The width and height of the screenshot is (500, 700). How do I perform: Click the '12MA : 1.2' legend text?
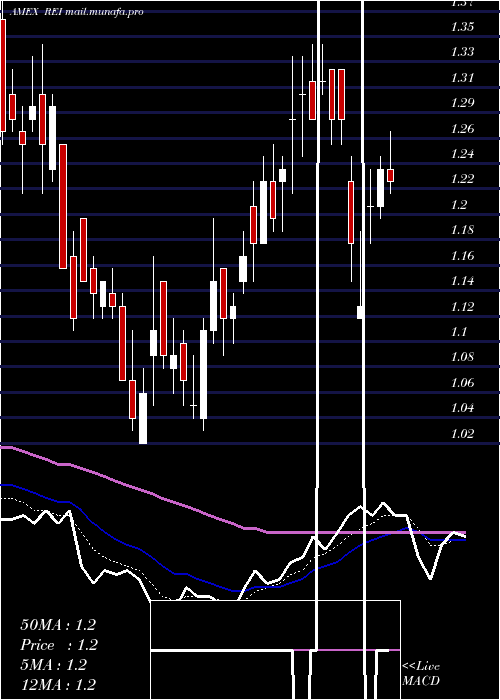pos(58,684)
